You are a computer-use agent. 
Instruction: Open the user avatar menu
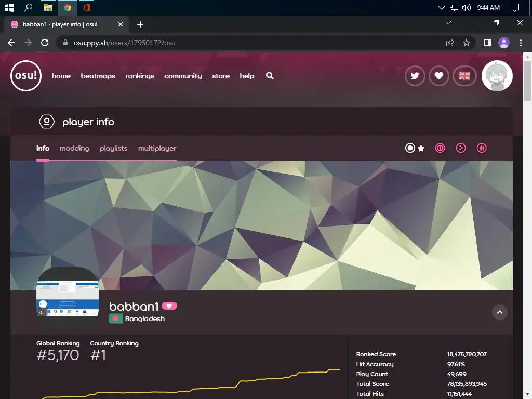click(497, 76)
